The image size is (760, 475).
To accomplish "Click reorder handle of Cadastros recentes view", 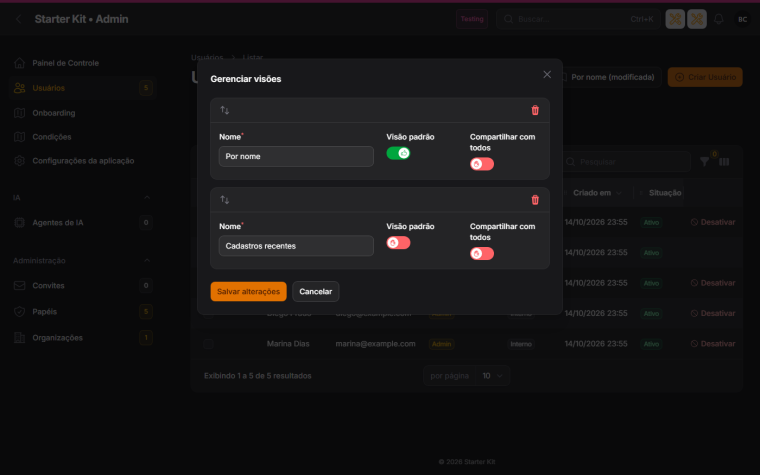I will [225, 200].
